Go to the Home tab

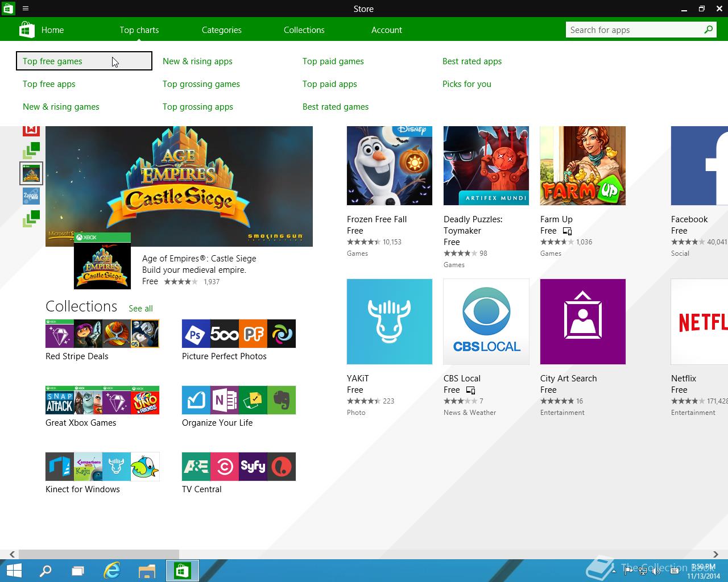[x=52, y=30]
